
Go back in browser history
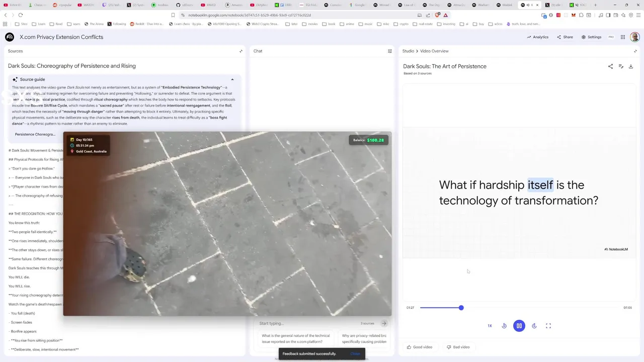(x=6, y=15)
